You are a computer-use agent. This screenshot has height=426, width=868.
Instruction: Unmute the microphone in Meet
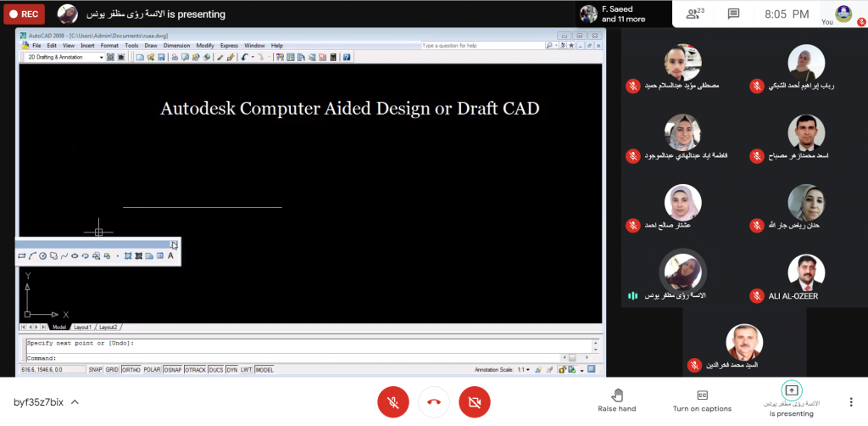coord(392,401)
